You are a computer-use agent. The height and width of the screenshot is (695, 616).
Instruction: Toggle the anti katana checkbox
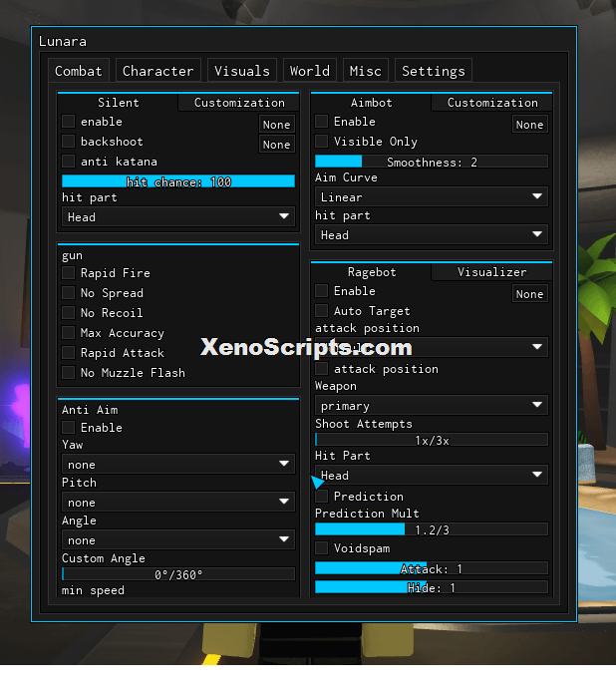coord(68,161)
